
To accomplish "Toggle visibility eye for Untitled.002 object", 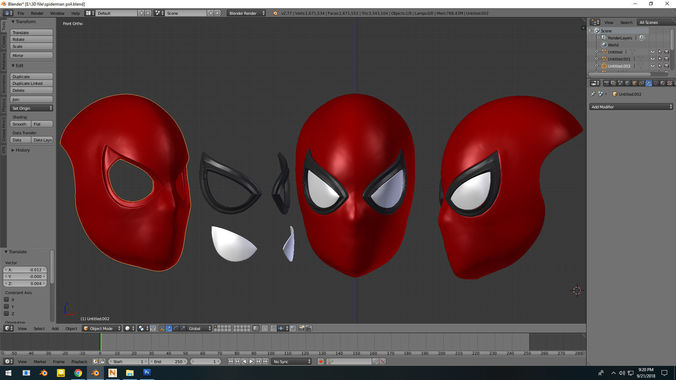I will point(652,66).
